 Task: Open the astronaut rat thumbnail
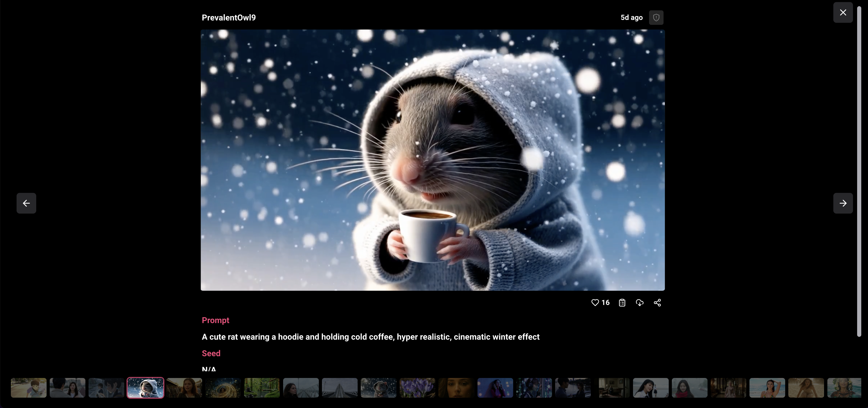(x=378, y=388)
